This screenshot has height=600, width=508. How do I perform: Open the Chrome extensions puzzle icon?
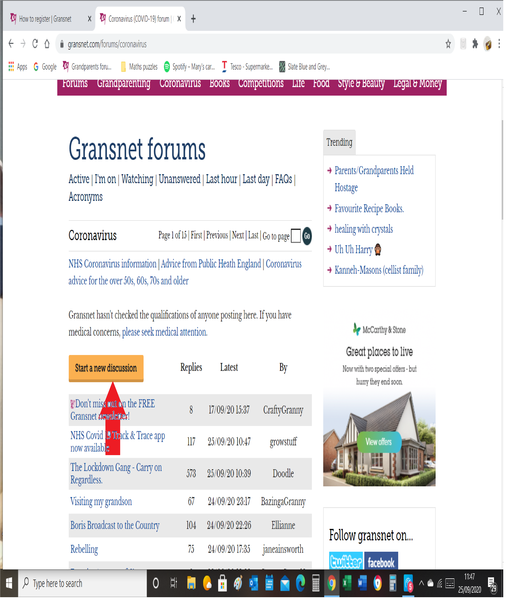pyautogui.click(x=475, y=44)
